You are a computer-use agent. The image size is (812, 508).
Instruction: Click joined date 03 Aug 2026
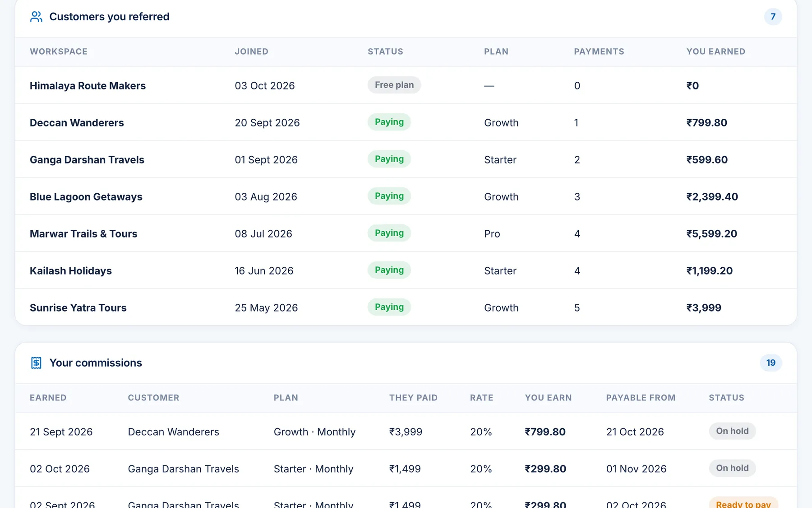266,197
